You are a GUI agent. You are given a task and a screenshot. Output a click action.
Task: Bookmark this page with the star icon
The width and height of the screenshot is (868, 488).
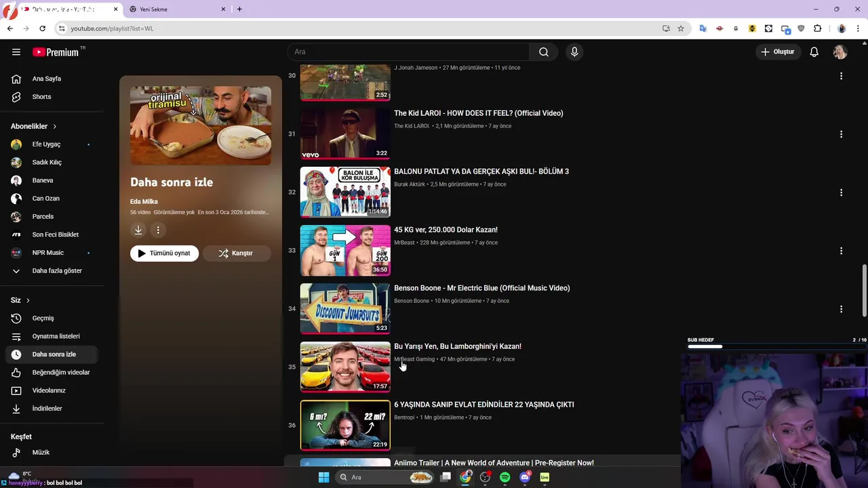point(681,28)
